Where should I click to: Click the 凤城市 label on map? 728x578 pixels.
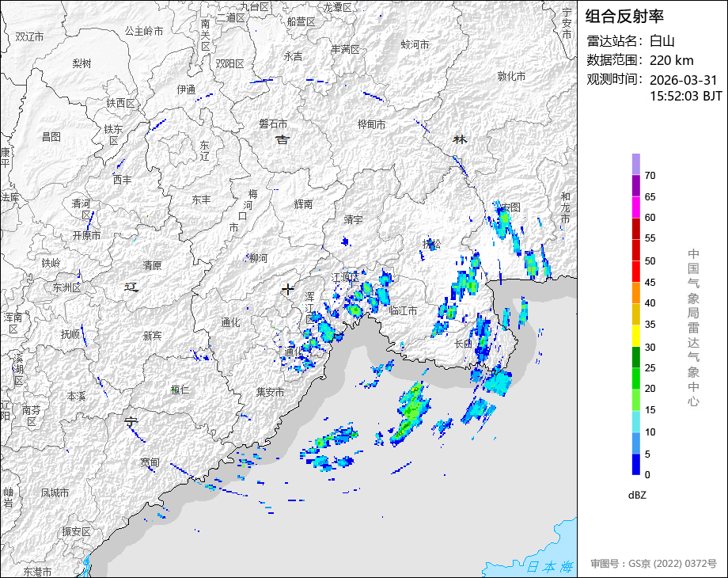55,492
